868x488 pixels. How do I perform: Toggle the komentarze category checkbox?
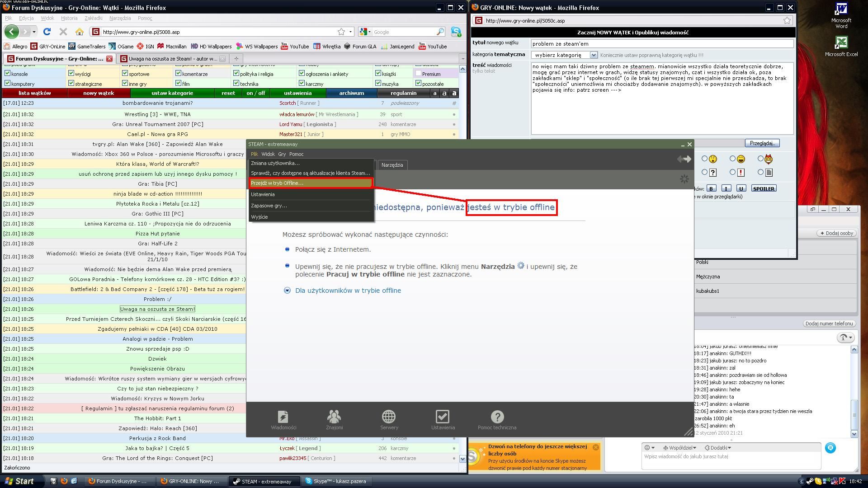(178, 73)
